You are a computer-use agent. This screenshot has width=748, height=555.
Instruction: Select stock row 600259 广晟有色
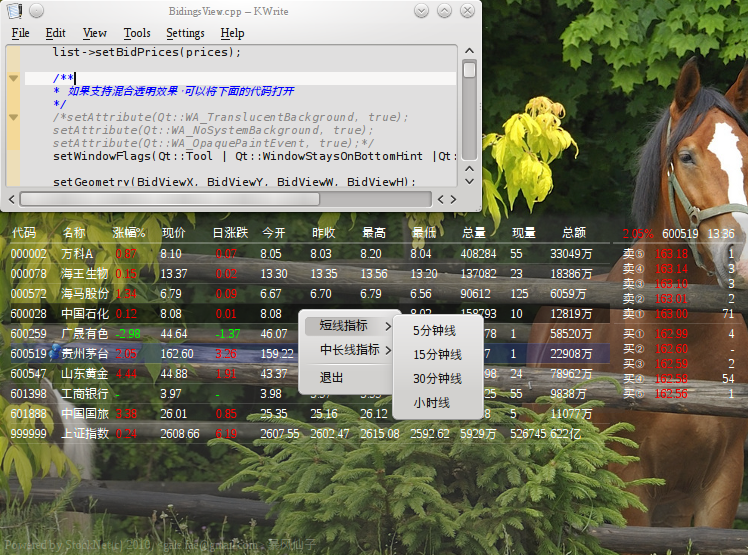pos(310,334)
